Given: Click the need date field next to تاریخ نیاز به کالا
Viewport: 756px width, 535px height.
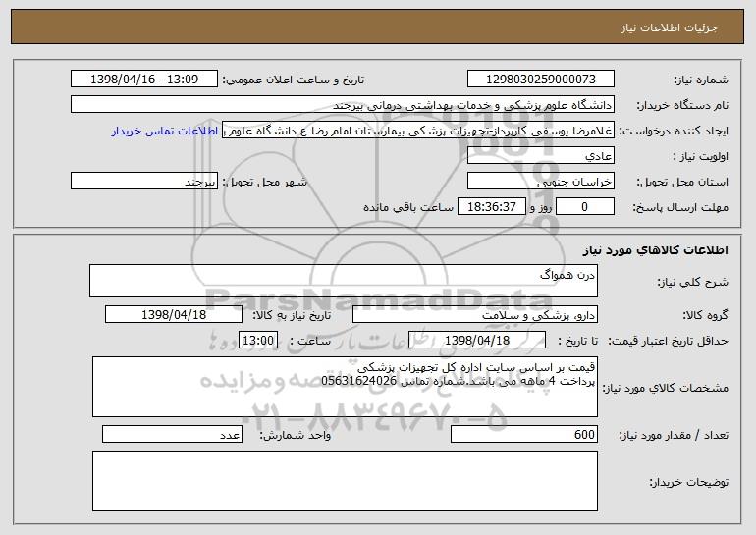Looking at the screenshot, I should (x=174, y=315).
